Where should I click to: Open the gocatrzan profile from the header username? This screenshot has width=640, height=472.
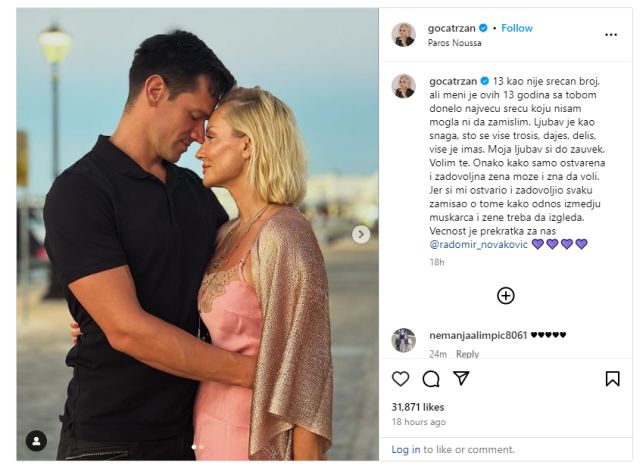[451, 28]
